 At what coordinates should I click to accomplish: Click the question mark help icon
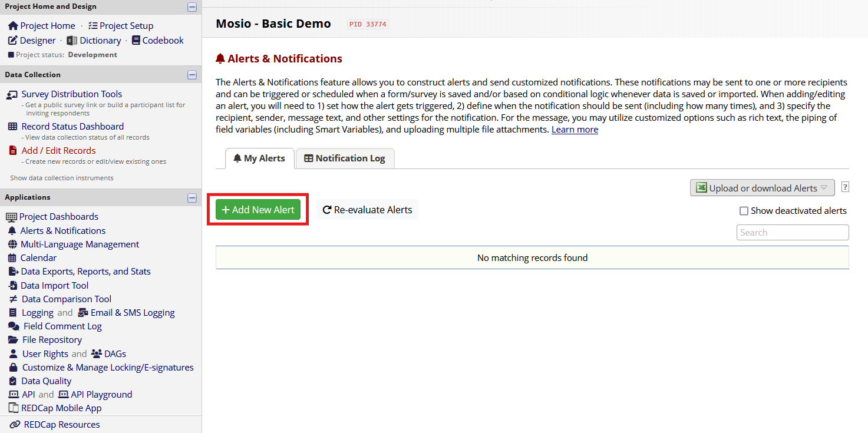click(845, 187)
